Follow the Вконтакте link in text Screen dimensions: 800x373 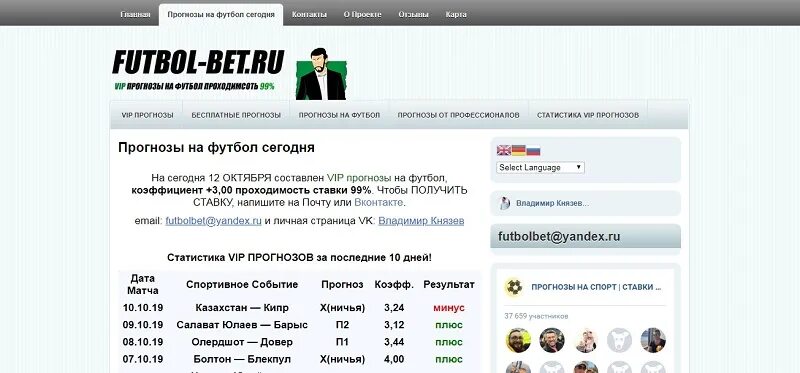click(x=379, y=203)
